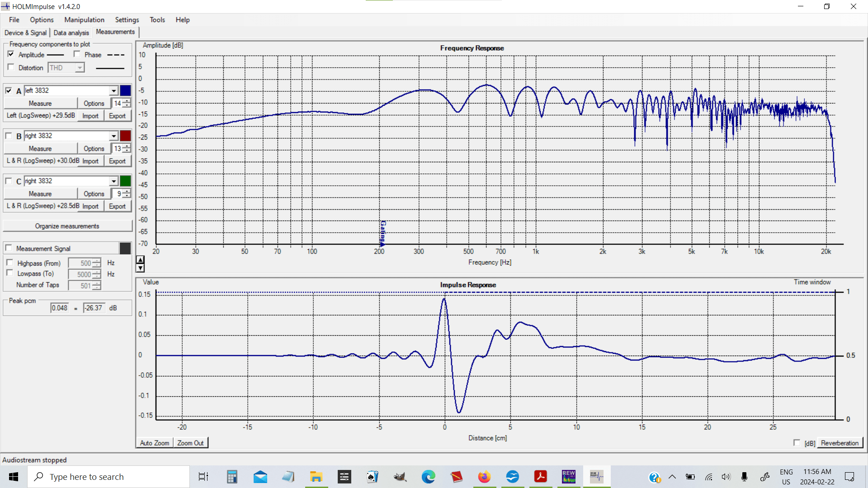This screenshot has width=868, height=488.
Task: Click frequency plot down arrow expander
Action: (x=141, y=268)
